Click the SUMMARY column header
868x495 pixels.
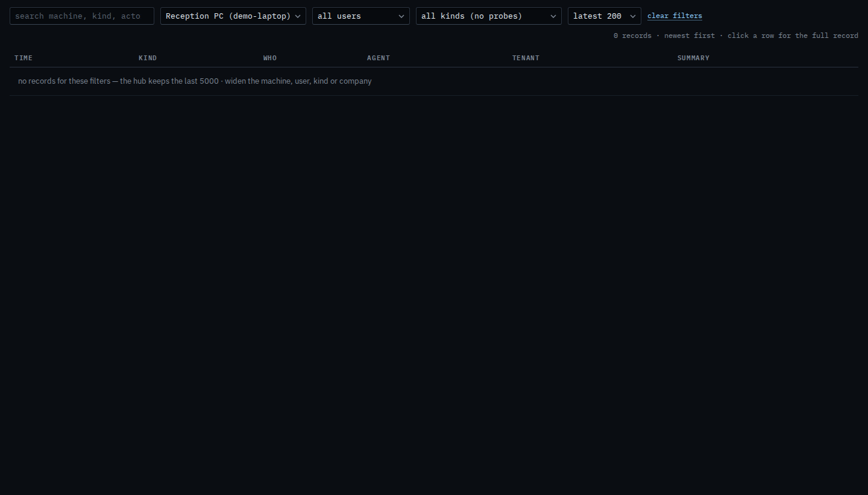[x=693, y=58]
